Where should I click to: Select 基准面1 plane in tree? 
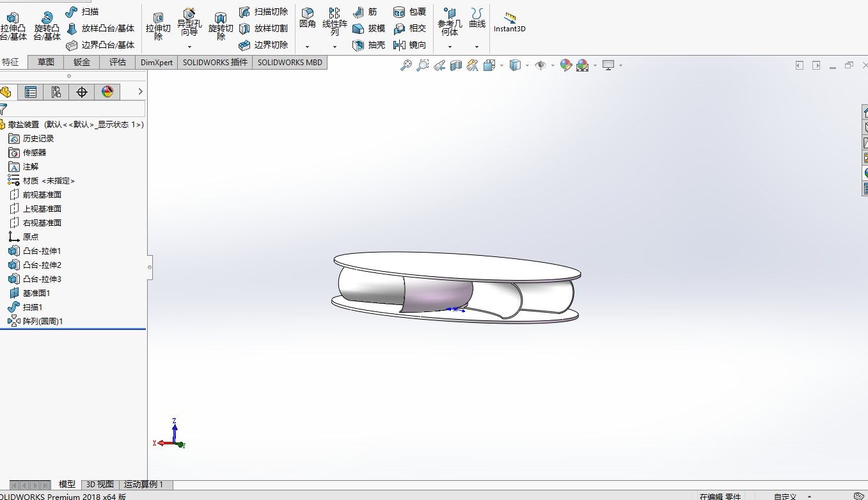point(29,293)
